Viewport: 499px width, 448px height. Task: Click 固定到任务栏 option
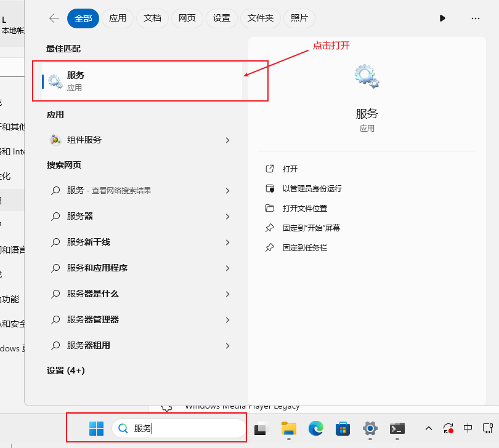pos(304,247)
